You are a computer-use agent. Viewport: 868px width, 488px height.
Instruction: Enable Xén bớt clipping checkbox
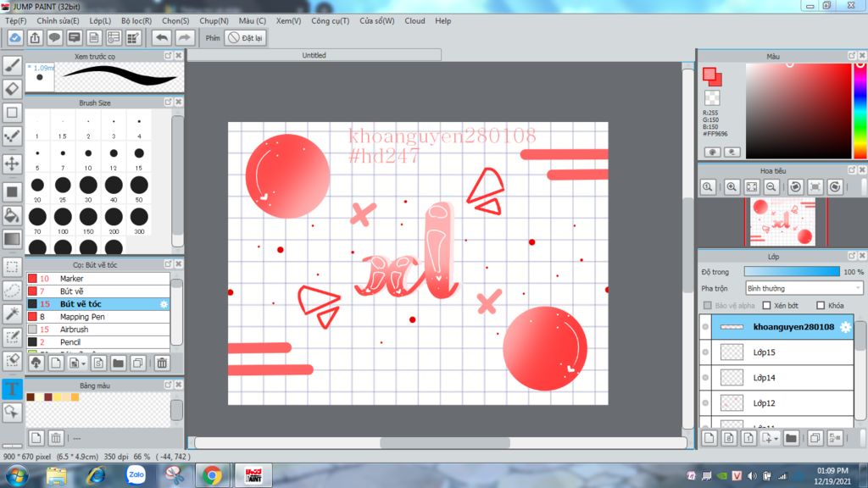click(x=766, y=305)
